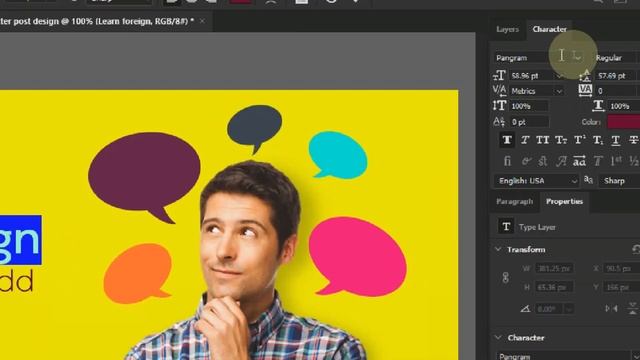This screenshot has height=360, width=640.
Task: Switch to the Layers tab
Action: (x=507, y=29)
